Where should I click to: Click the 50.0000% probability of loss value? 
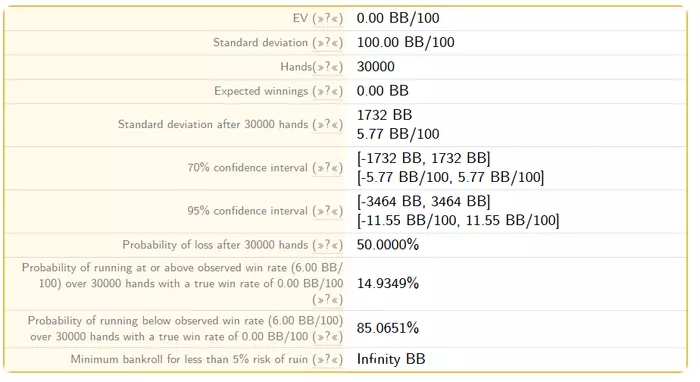tap(388, 245)
